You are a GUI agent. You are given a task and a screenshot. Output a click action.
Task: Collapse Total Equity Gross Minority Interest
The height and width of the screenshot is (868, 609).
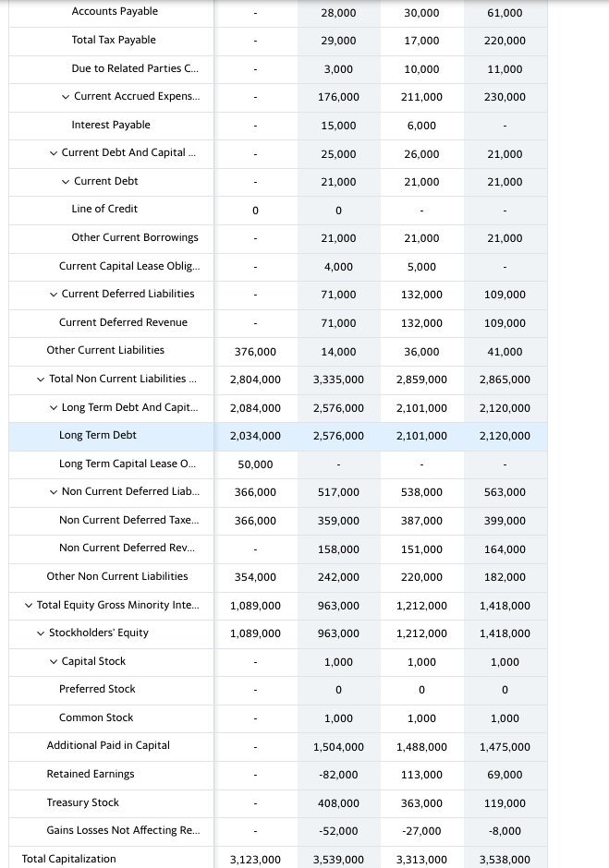[29, 605]
